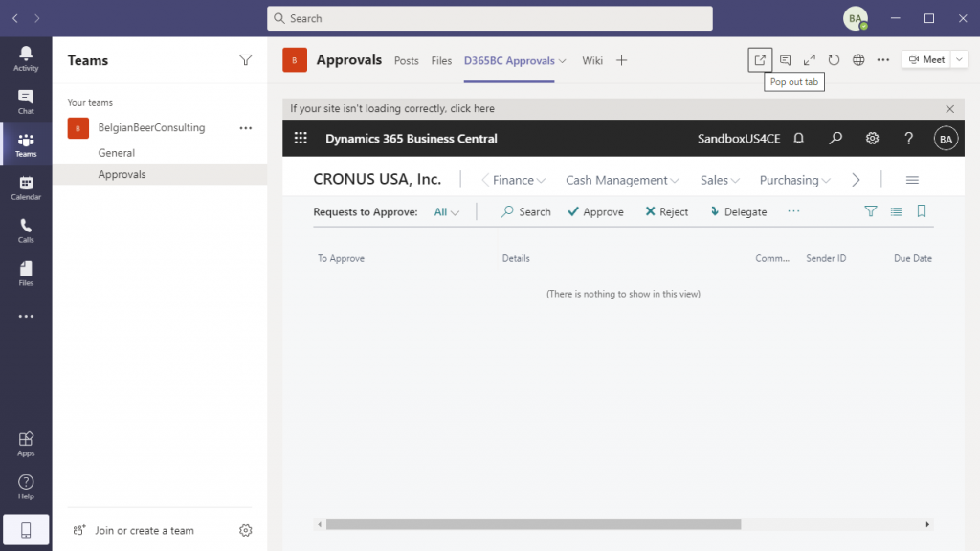Viewport: 980px width, 551px height.
Task: Open the Files app
Action: pos(26,274)
